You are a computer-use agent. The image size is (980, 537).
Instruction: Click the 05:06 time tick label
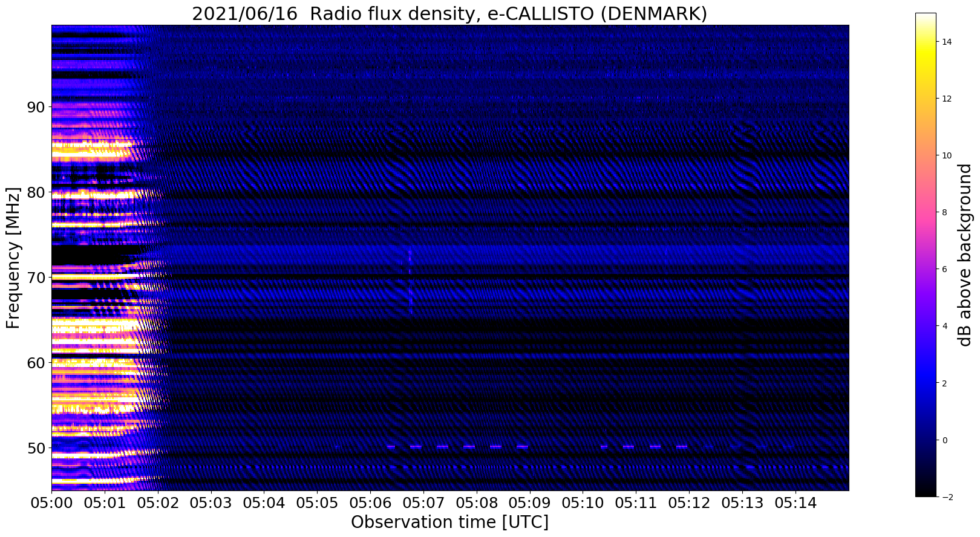[370, 503]
